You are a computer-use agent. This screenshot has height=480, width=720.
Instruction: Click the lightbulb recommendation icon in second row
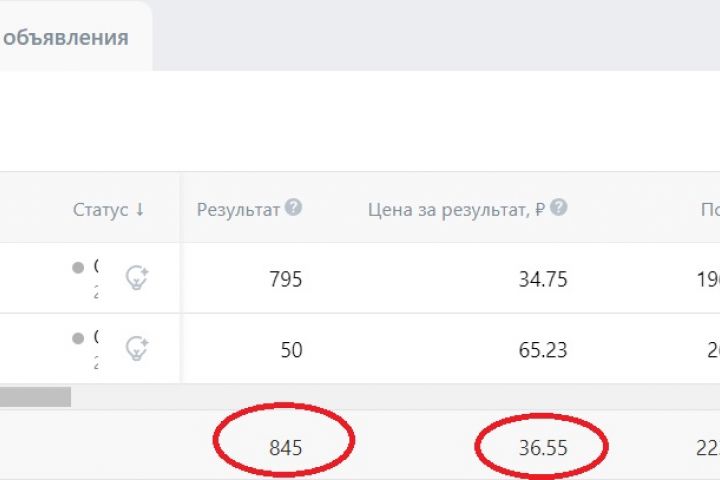[x=137, y=348]
